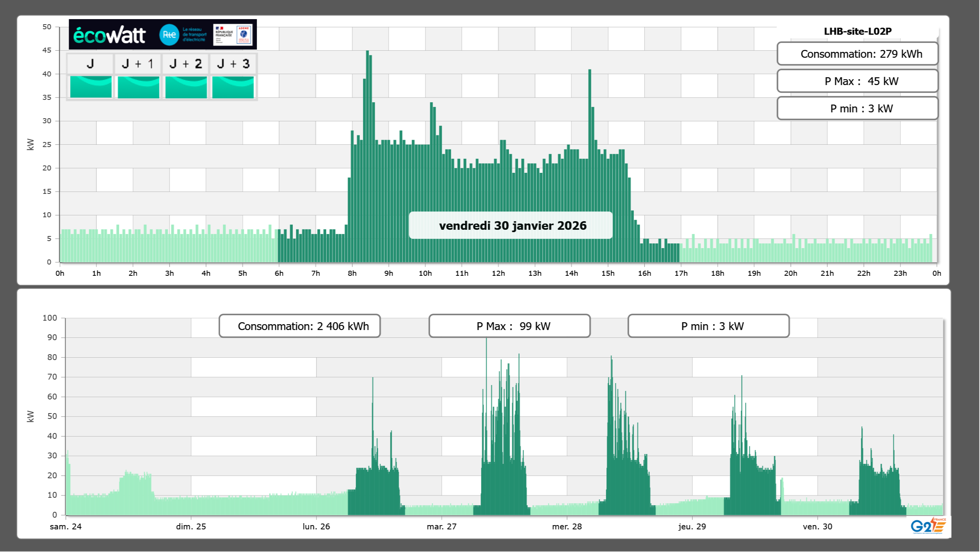Image resolution: width=980 pixels, height=552 pixels.
Task: Click the P Max : 99 kW box
Action: coord(509,326)
